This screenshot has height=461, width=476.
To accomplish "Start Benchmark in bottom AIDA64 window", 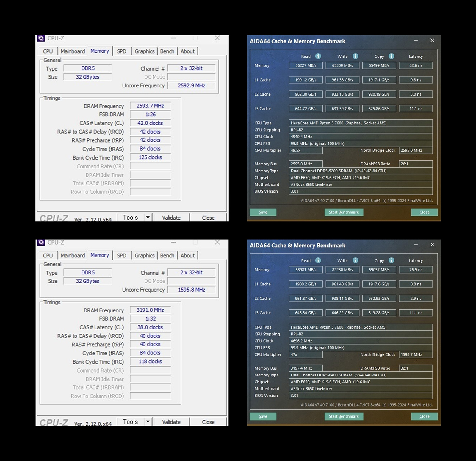I will 344,416.
